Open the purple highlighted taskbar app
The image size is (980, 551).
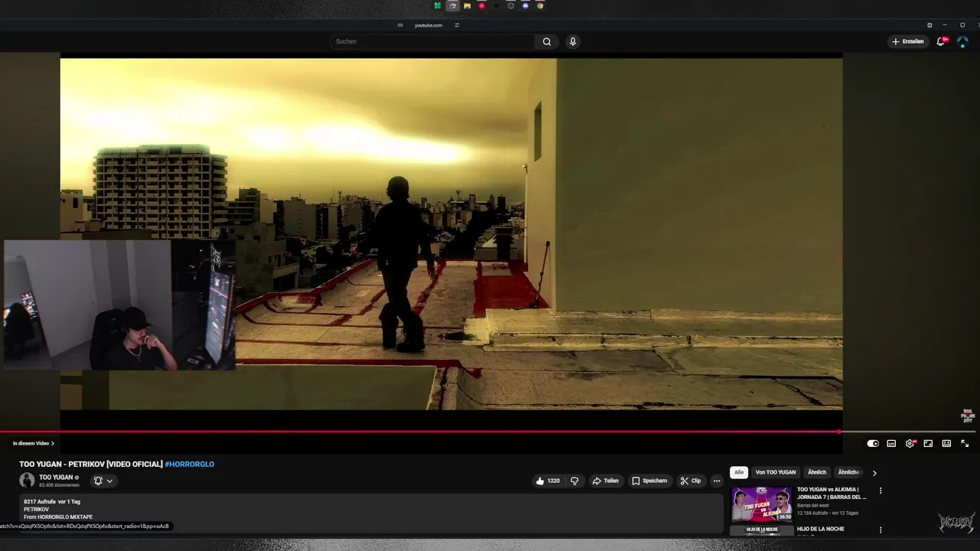[452, 6]
